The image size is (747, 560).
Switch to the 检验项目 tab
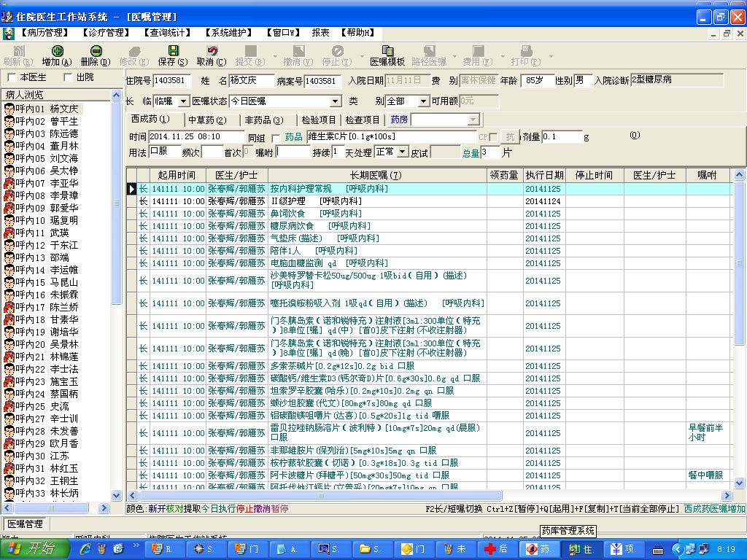pyautogui.click(x=319, y=120)
